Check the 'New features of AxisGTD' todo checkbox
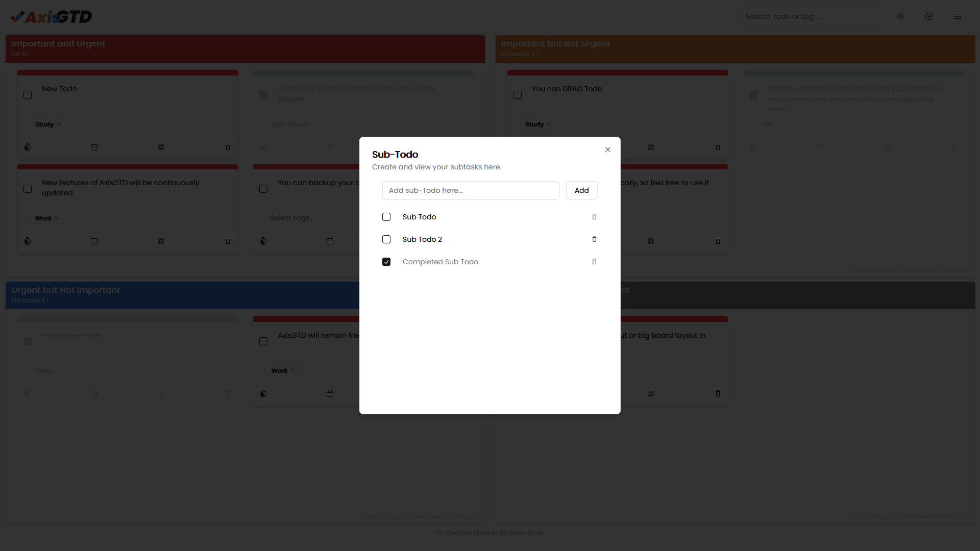The height and width of the screenshot is (551, 980). pyautogui.click(x=28, y=189)
